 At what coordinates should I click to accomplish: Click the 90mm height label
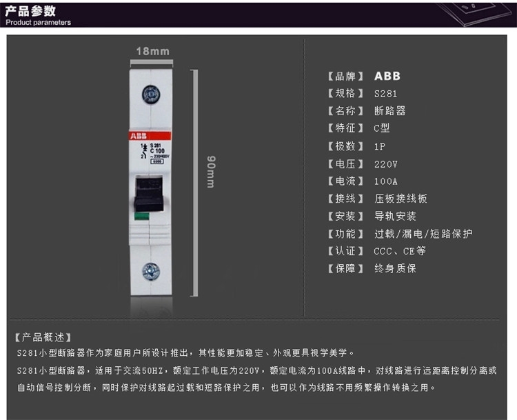pos(211,172)
